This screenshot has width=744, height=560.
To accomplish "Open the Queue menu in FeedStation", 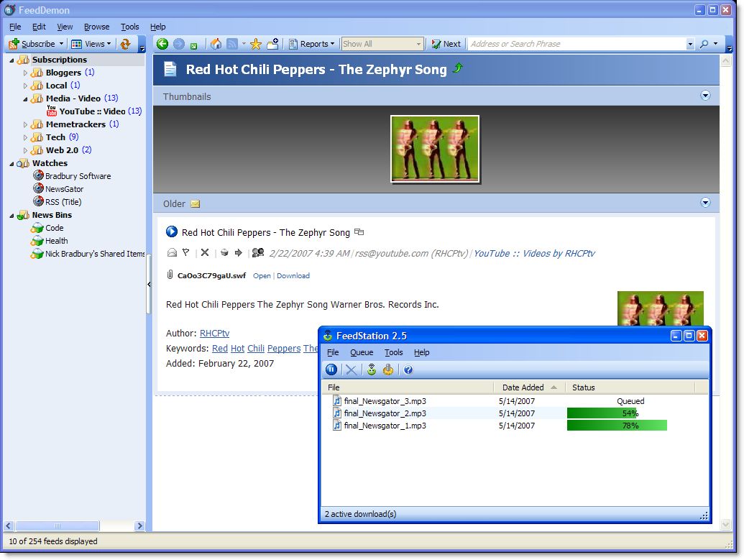I will pyautogui.click(x=362, y=352).
